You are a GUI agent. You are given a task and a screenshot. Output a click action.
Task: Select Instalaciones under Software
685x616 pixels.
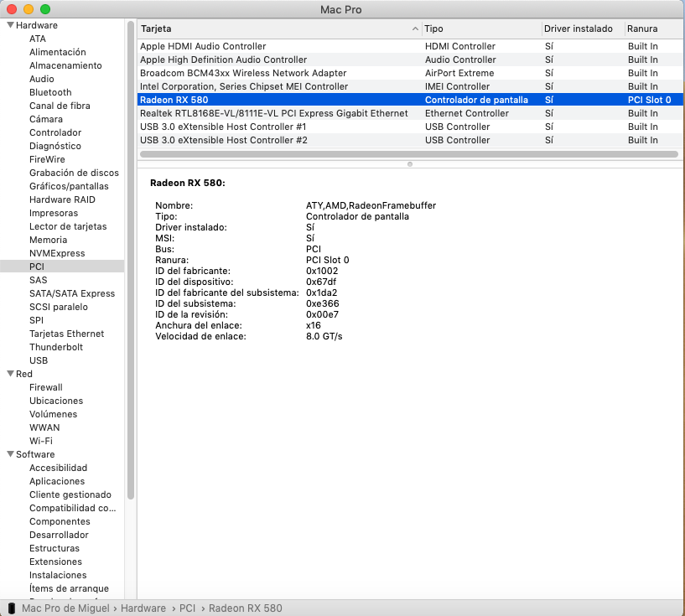point(58,576)
